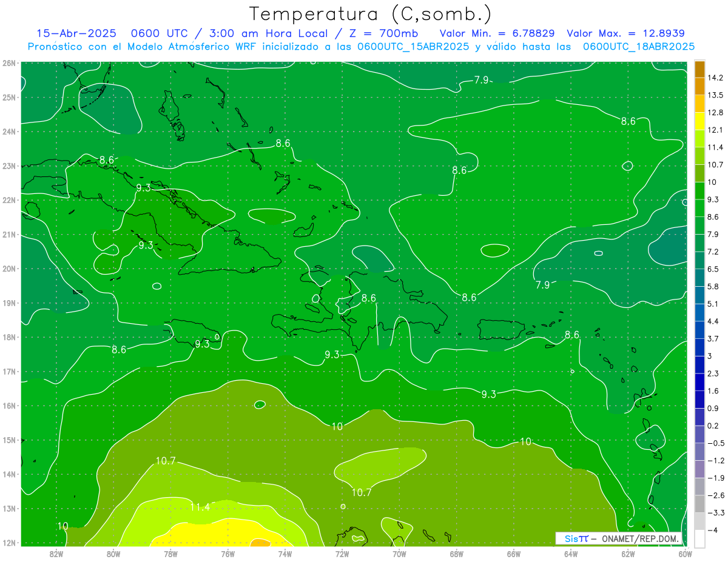Click the dark orange swatch above 14.2 in legend
This screenshot has height=562, width=728.
(x=699, y=69)
